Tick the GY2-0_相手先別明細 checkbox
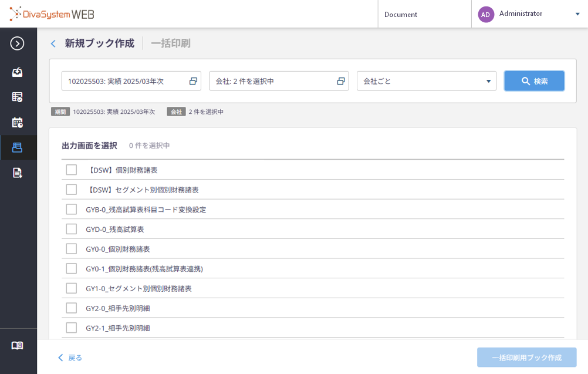The width and height of the screenshot is (588, 374). coord(71,308)
